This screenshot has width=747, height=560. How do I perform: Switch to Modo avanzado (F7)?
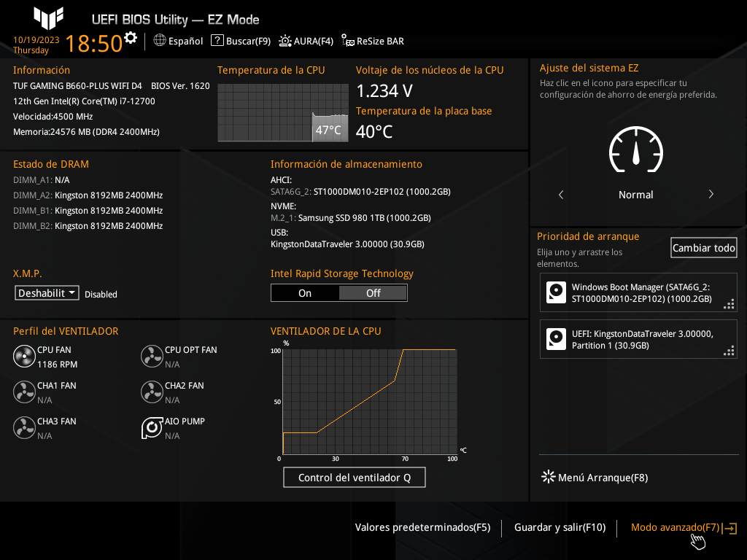[675, 527]
